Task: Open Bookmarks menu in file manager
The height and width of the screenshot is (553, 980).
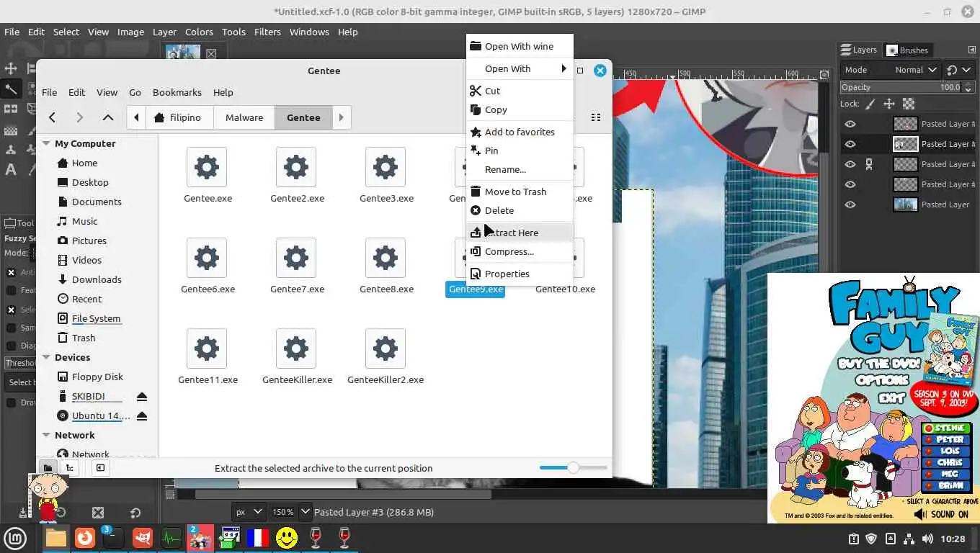Action: click(177, 92)
